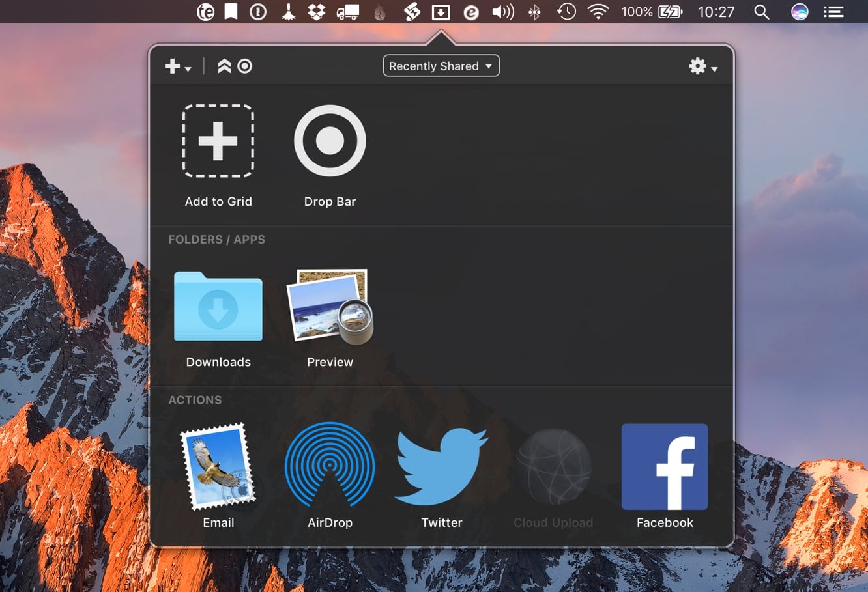Click the dimmed Cloud Upload action
This screenshot has height=592, width=868.
tap(553, 466)
